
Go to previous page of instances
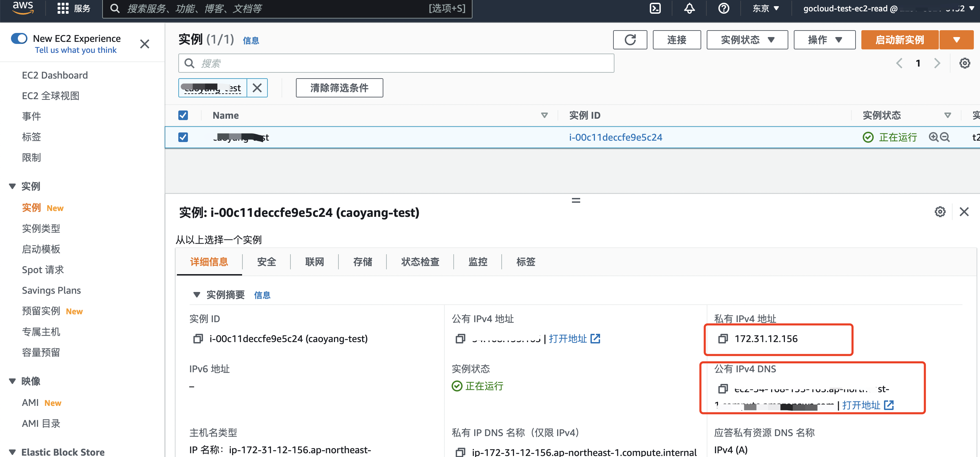tap(899, 63)
